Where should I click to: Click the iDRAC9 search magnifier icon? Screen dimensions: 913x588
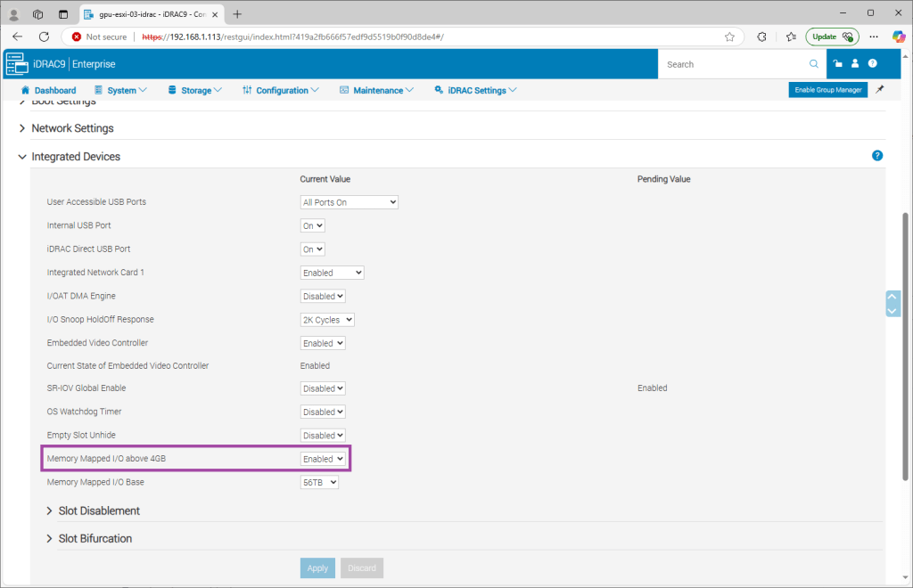813,64
